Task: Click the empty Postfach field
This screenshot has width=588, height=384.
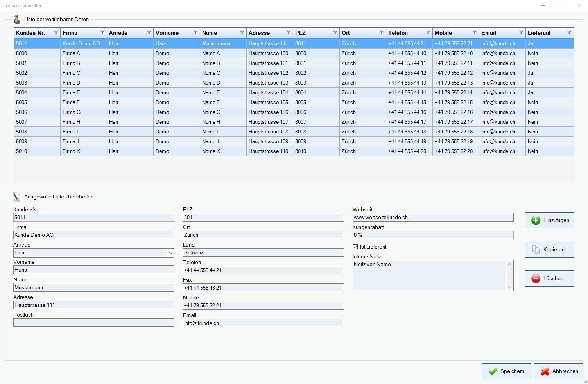Action: point(94,323)
